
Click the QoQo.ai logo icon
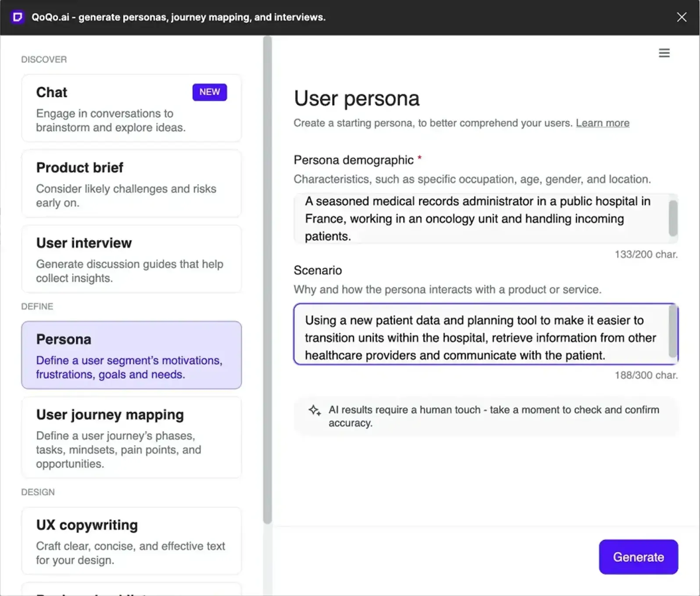(18, 17)
